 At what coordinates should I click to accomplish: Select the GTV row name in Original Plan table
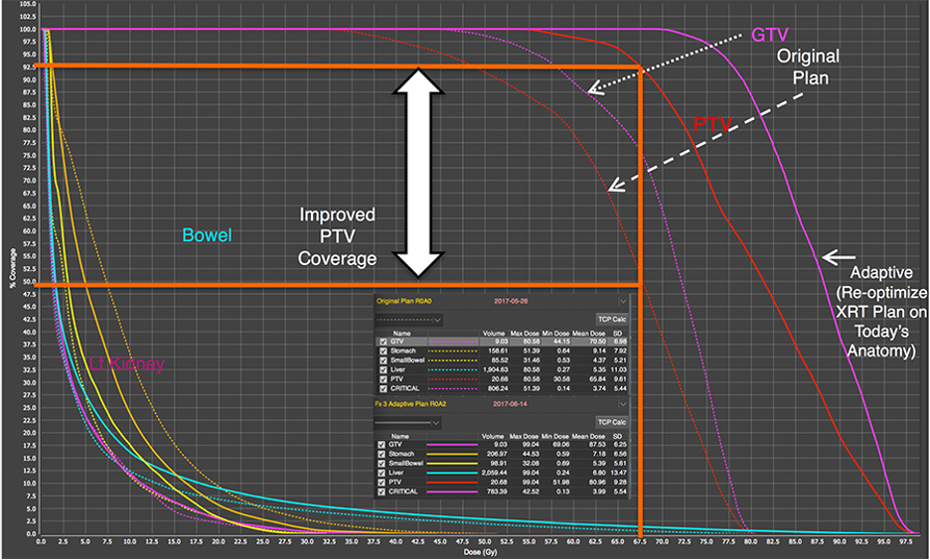click(396, 342)
